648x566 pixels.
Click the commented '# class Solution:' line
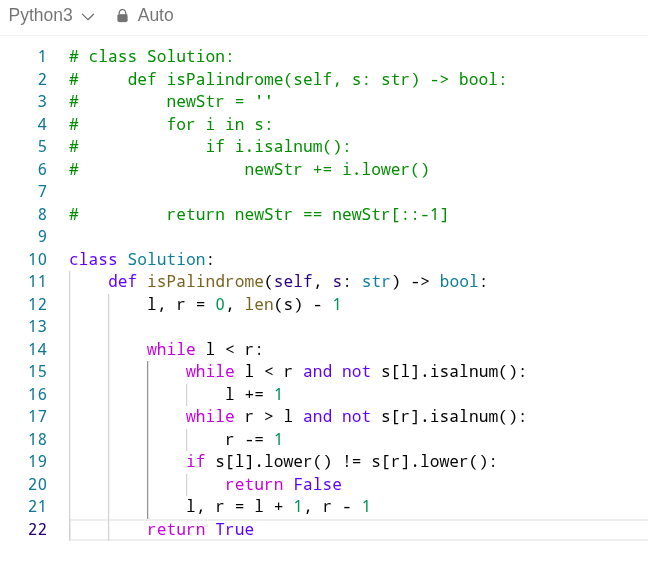click(x=151, y=57)
